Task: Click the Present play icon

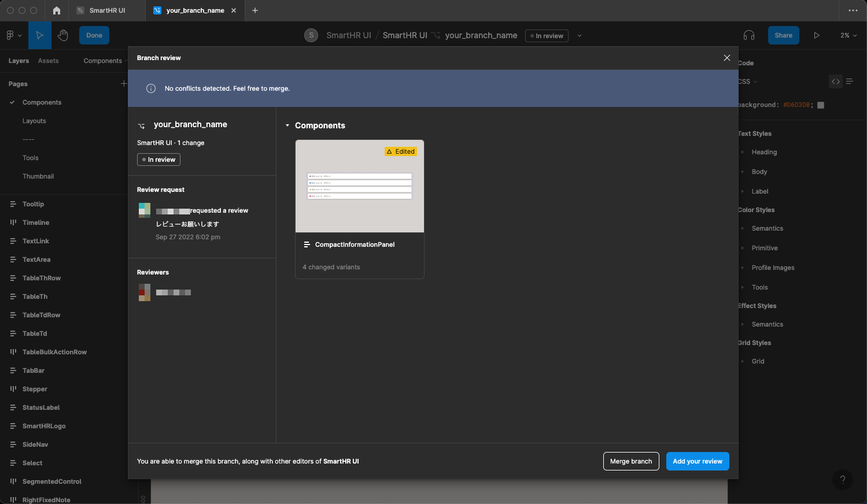Action: [x=816, y=35]
